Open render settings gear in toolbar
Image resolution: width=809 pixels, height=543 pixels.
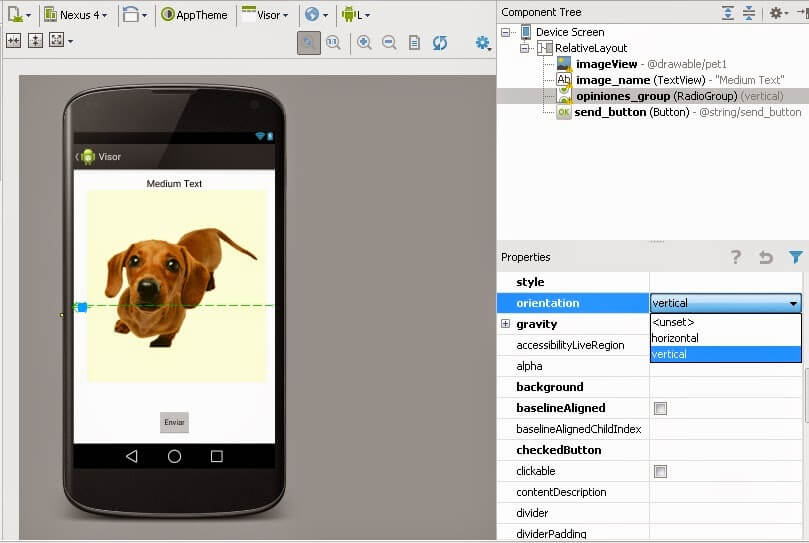(x=483, y=43)
